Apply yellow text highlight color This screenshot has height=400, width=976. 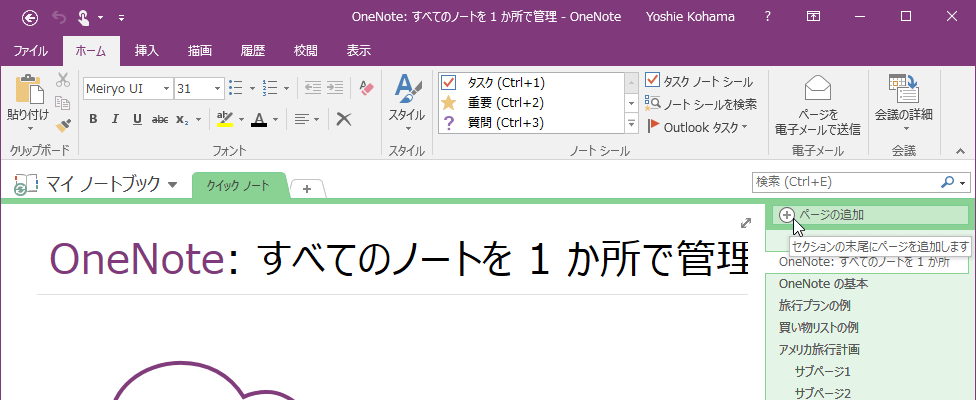tap(225, 119)
